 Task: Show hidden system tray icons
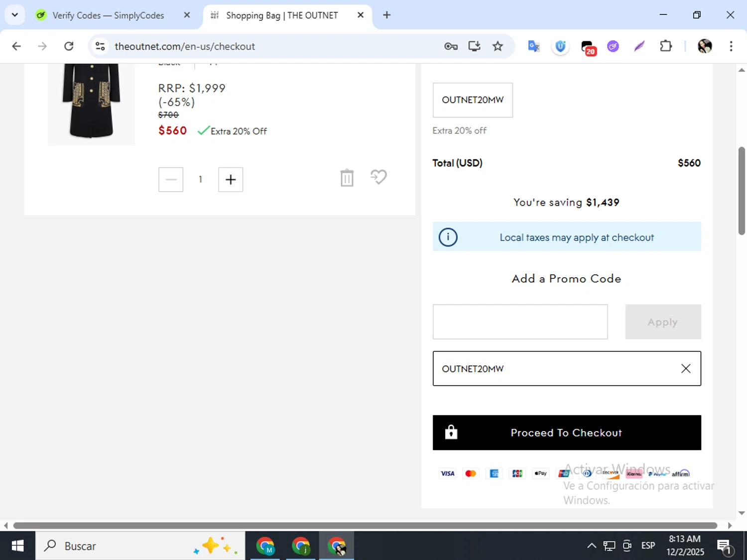pyautogui.click(x=592, y=546)
